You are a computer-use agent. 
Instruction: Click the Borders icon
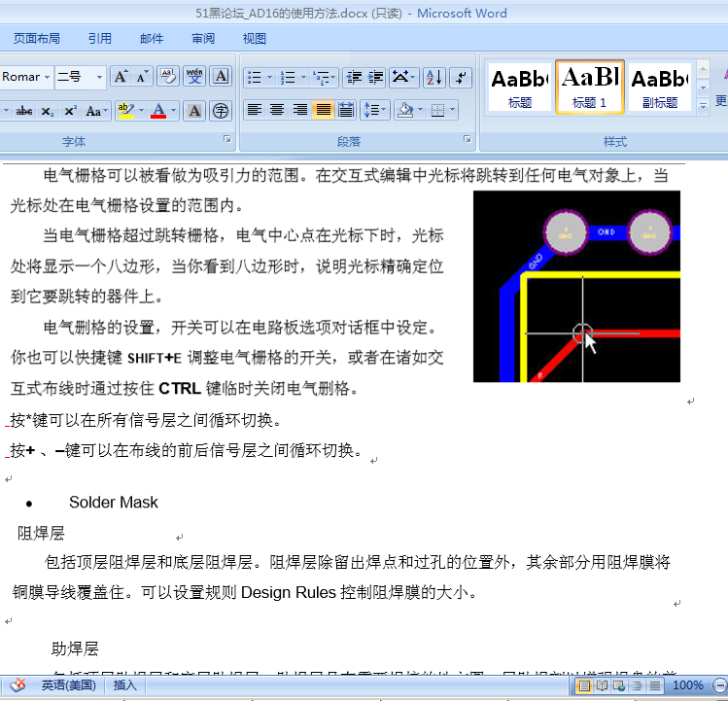[437, 110]
